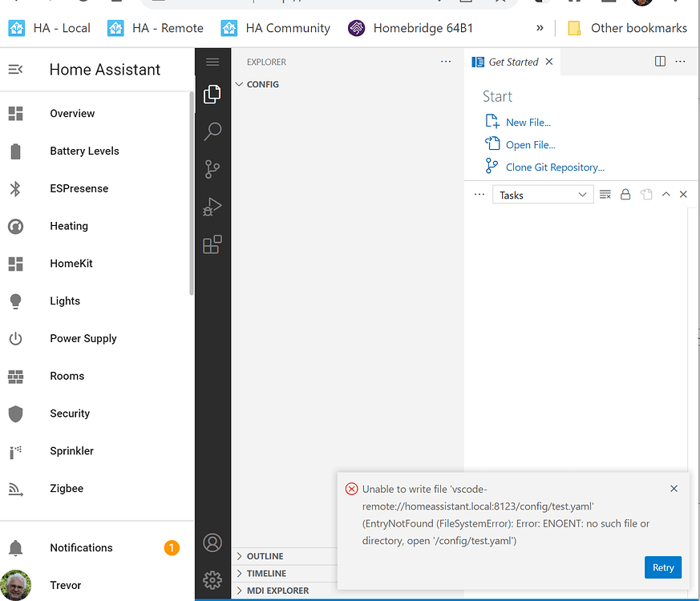The width and height of the screenshot is (700, 601).
Task: Maximize the panel with the chevron up
Action: tap(666, 194)
